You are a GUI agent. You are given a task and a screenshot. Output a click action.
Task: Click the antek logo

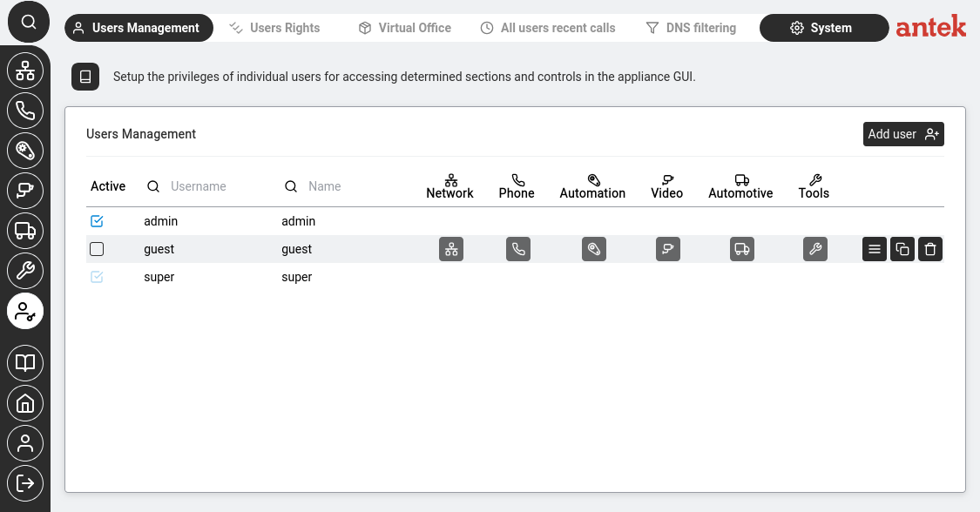point(930,26)
